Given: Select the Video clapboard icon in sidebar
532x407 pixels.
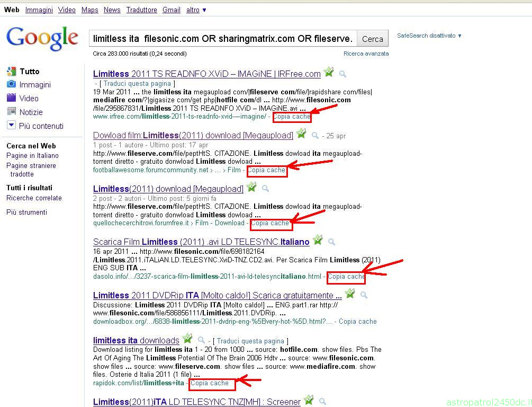Looking at the screenshot, I should coord(12,98).
